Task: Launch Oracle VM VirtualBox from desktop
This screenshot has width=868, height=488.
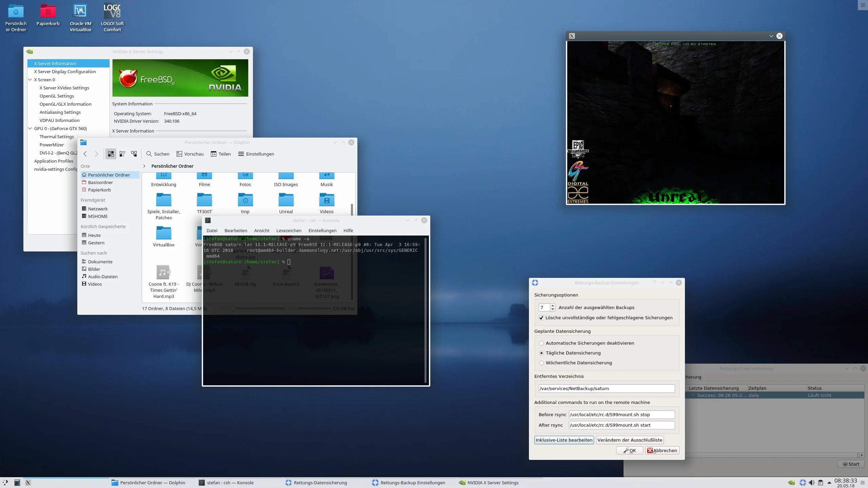Action: point(80,18)
